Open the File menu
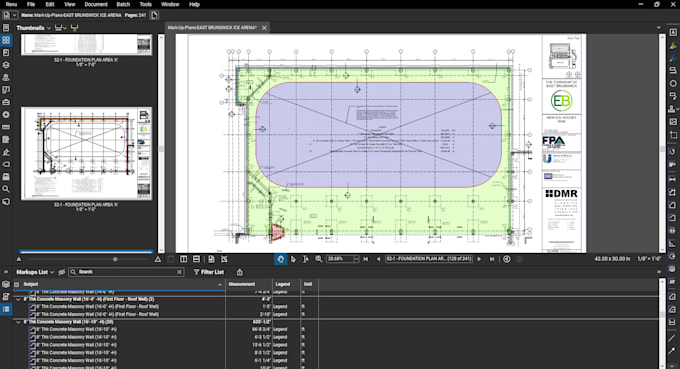Viewport: 680px width, 369px height. [x=31, y=4]
